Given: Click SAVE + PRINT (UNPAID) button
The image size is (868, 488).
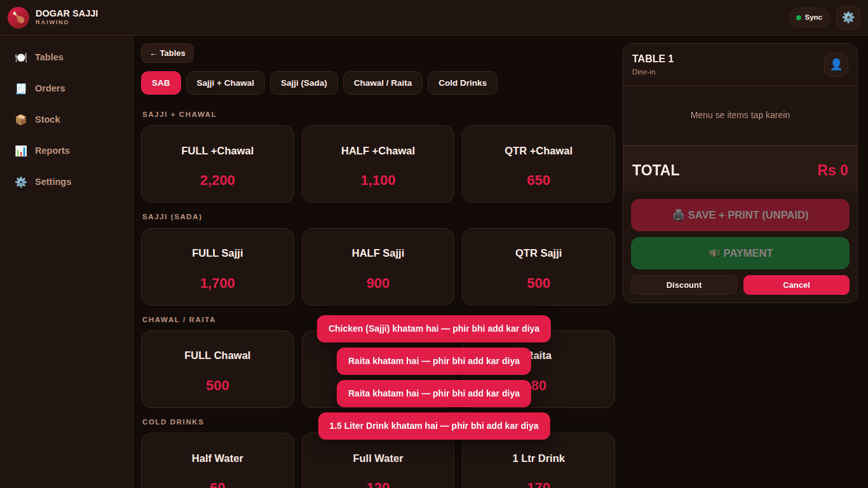Looking at the screenshot, I should point(740,215).
